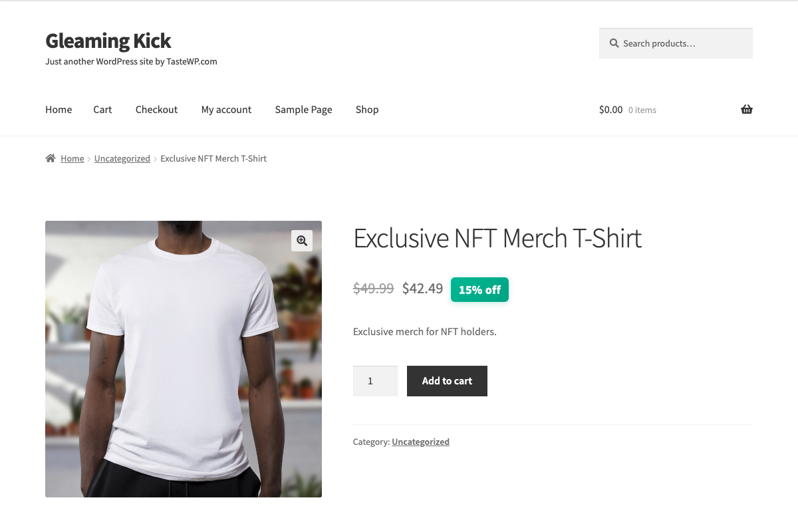
Task: Open Uncategorized in the breadcrumb trail
Action: point(122,158)
